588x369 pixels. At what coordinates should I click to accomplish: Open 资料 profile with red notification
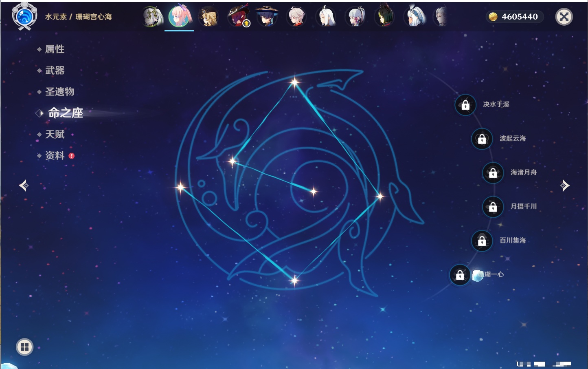tap(55, 156)
